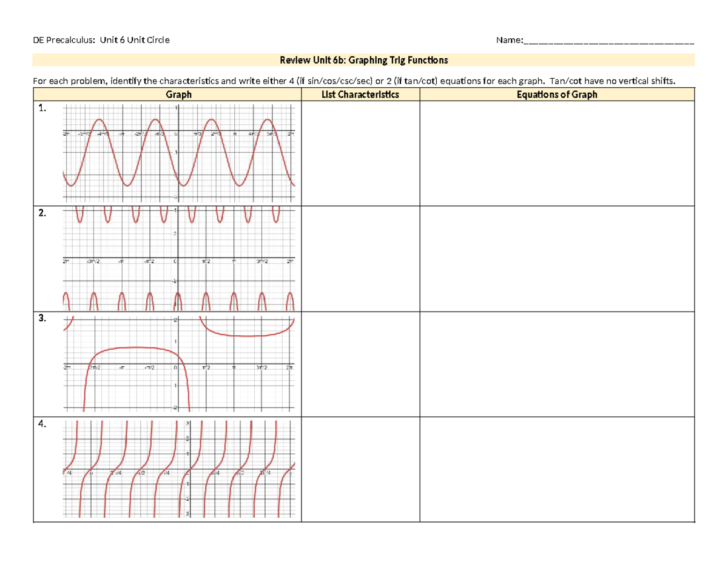This screenshot has height=562, width=728.
Task: Click the List Characteristics cell for problem 2
Action: (x=360, y=258)
